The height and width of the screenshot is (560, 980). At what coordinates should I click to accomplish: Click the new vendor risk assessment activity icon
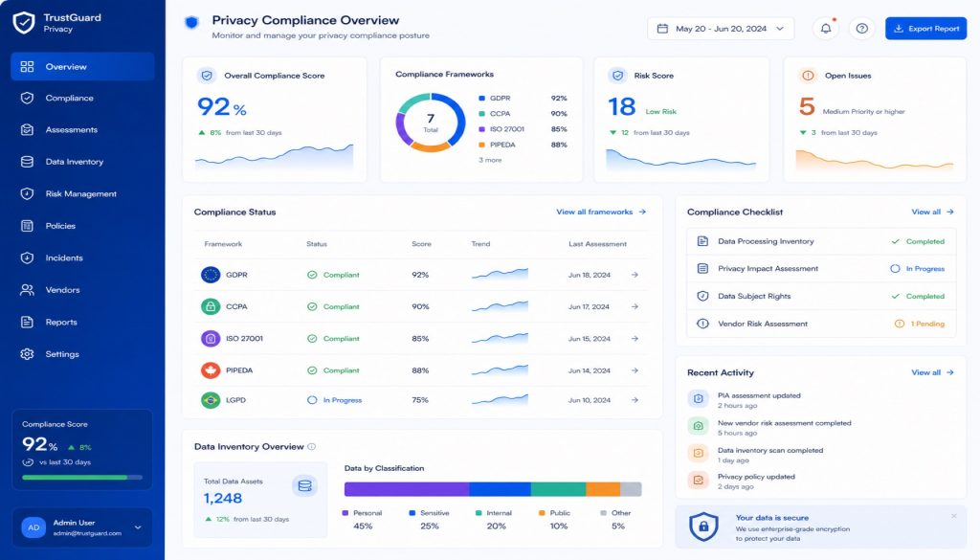[x=698, y=426]
